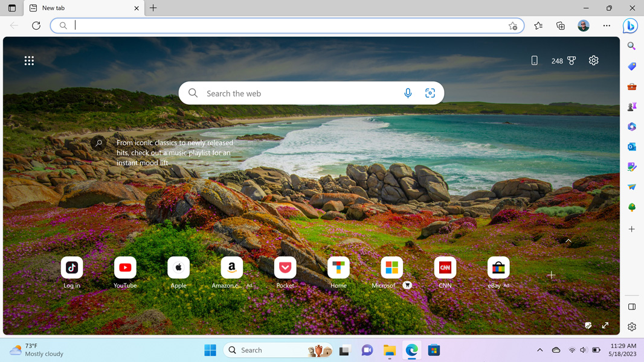
Task: Toggle vertical tabs actions menu
Action: tap(12, 8)
